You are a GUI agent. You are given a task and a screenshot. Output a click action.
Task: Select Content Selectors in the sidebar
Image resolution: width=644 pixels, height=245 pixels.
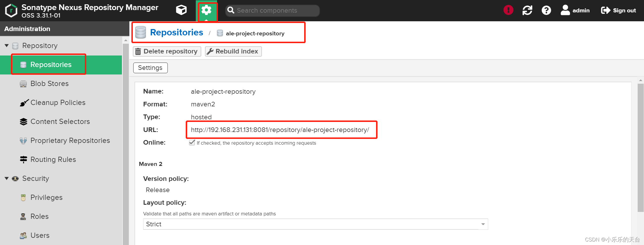click(x=61, y=122)
